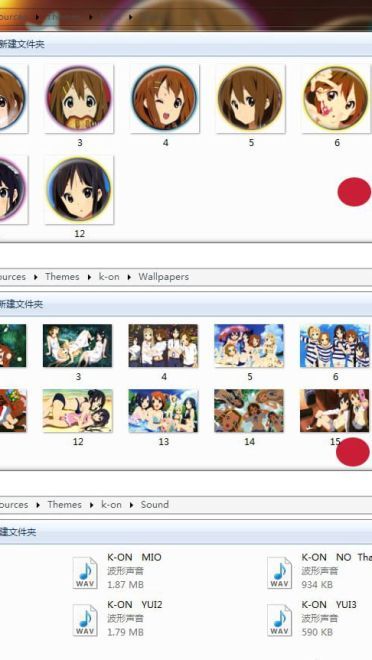This screenshot has height=660, width=372.
Task: Click 文件夹 toolbar button in Sound window
Action: coord(18,532)
